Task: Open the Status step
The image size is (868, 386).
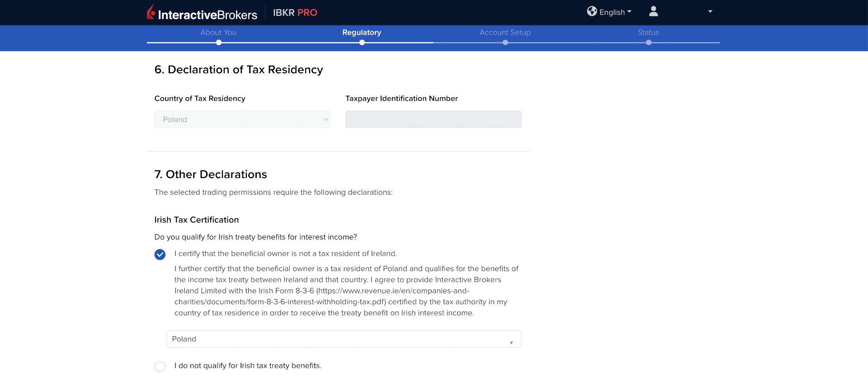Action: tap(648, 33)
